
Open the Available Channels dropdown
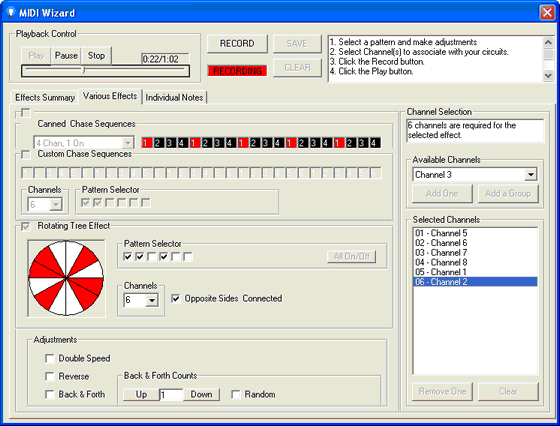[531, 175]
